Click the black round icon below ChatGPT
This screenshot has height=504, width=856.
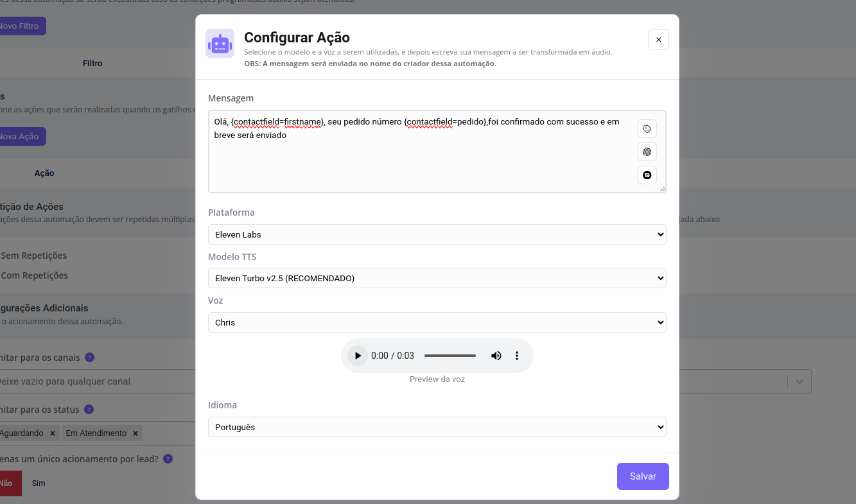coord(647,175)
